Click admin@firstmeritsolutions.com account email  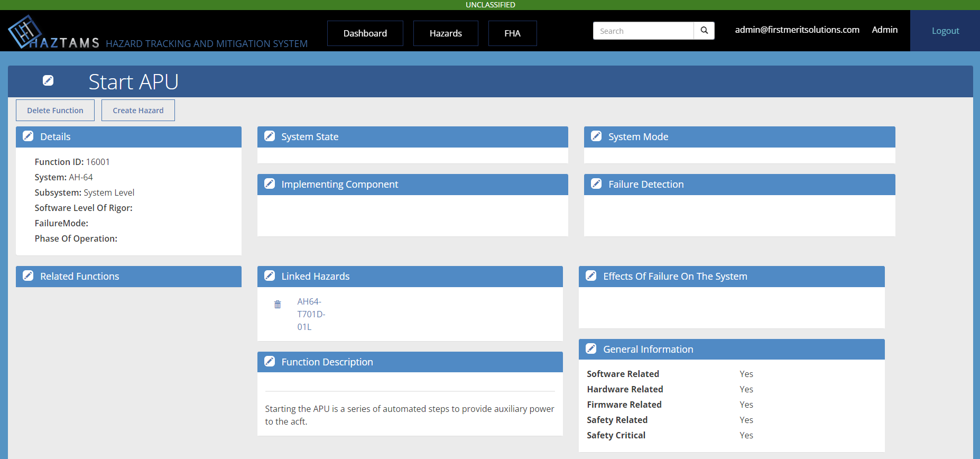pyautogui.click(x=797, y=30)
